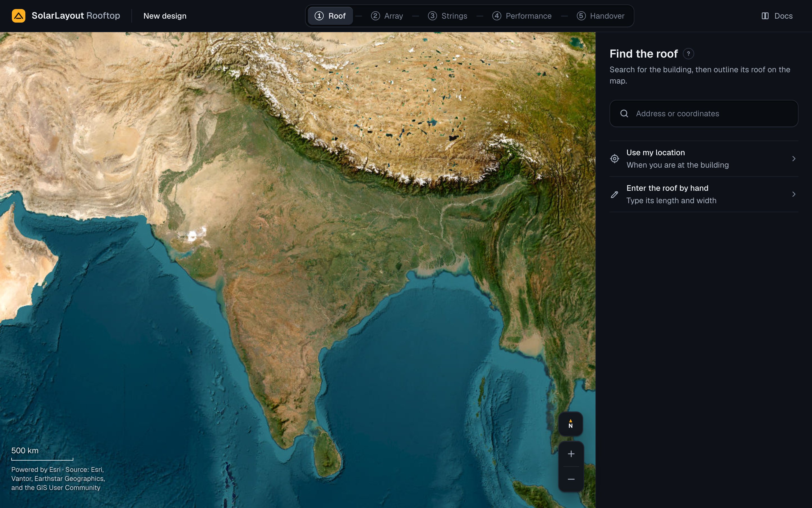812x508 pixels.
Task: Open the Docs link
Action: click(777, 16)
